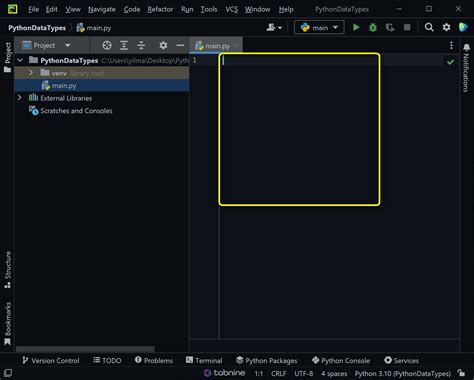Run main with coverage
The image size is (474, 380).
tap(390, 27)
